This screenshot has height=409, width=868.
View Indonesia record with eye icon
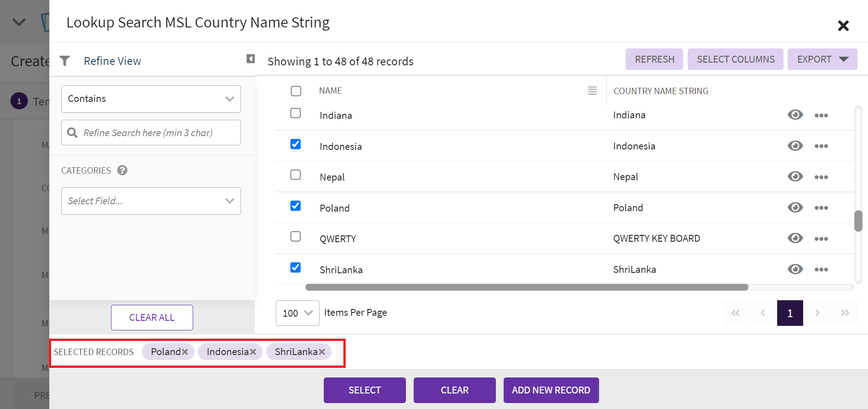[795, 146]
